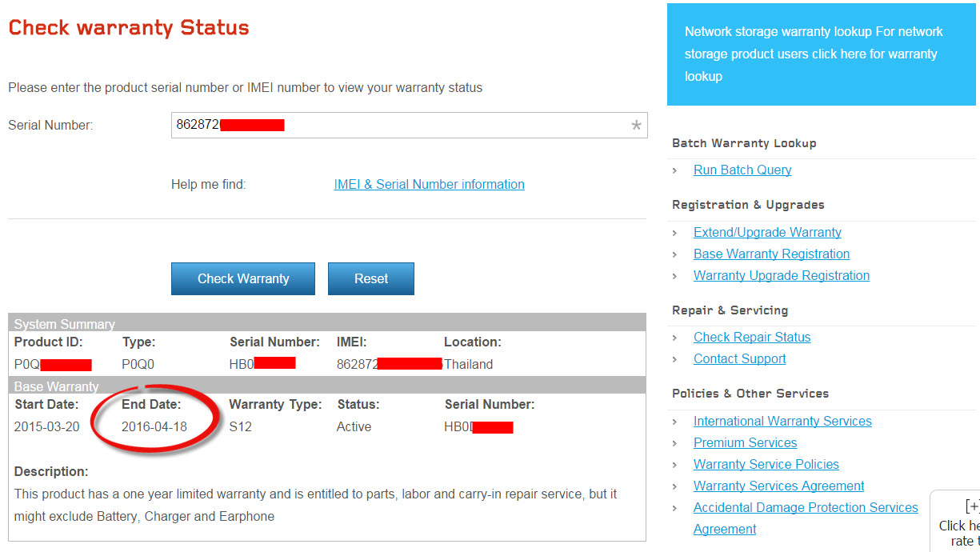Open Extend/Upgrade Warranty link
This screenshot has width=980, height=552.
[x=767, y=232]
